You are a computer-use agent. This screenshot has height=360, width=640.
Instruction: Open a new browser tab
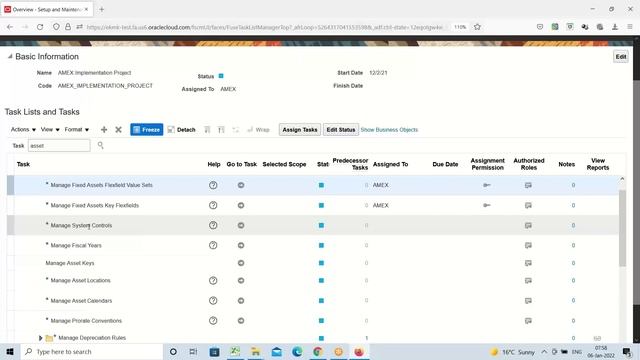(x=102, y=9)
